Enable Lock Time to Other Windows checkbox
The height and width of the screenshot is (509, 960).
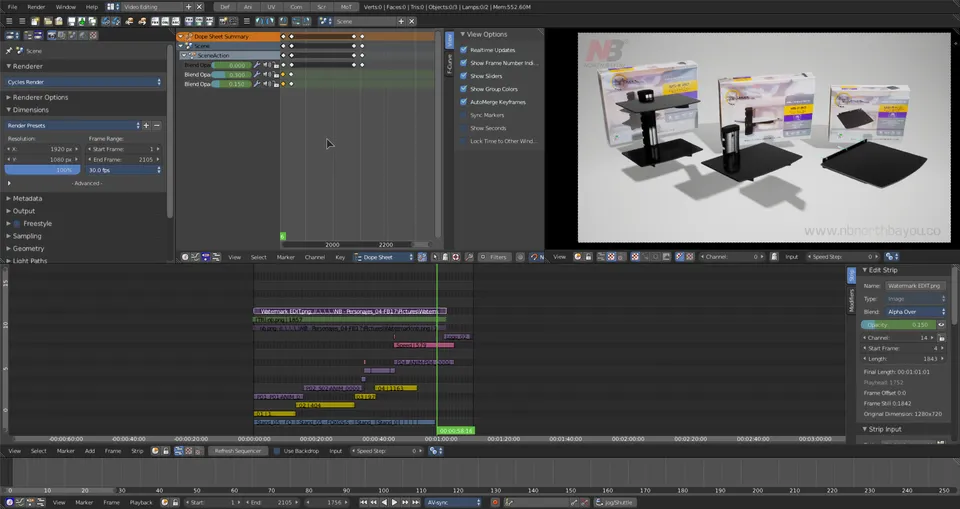[463, 141]
